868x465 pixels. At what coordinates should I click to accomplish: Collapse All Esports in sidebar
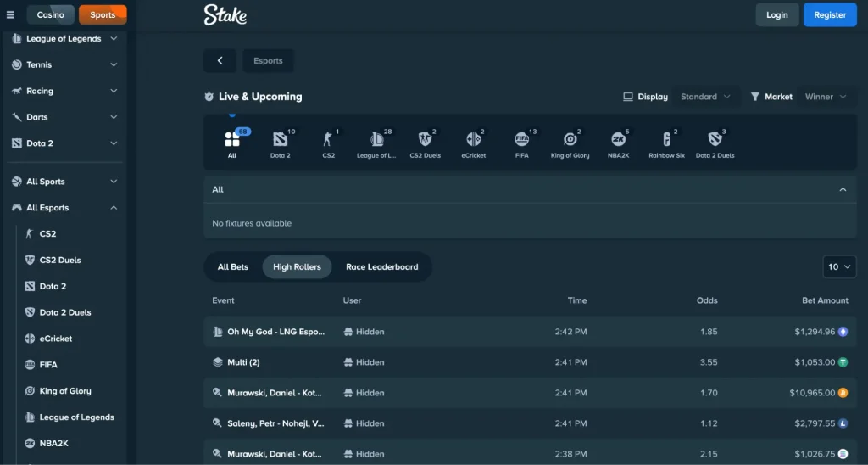coord(114,208)
